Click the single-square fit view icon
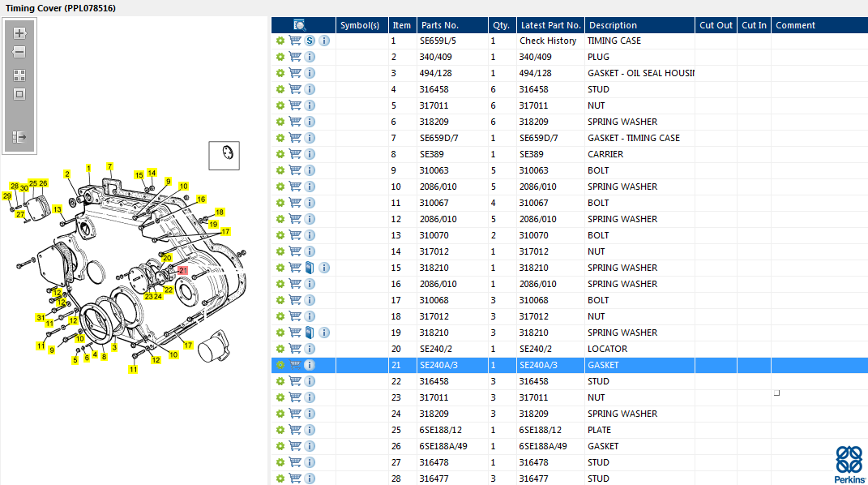 [x=19, y=94]
